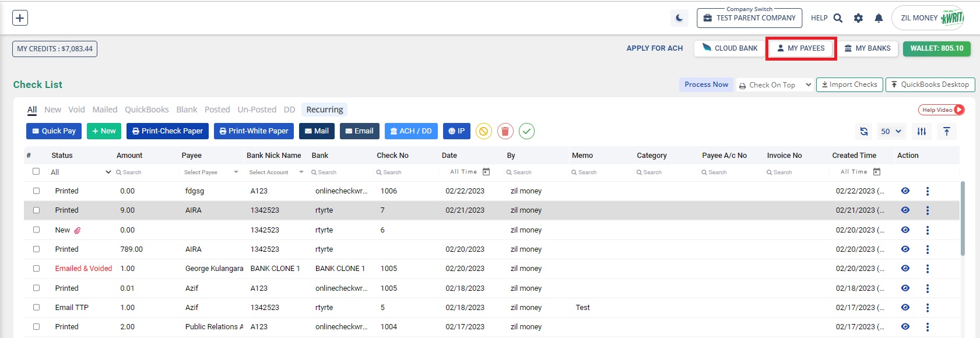
Task: Open MY BANKS
Action: coord(867,48)
